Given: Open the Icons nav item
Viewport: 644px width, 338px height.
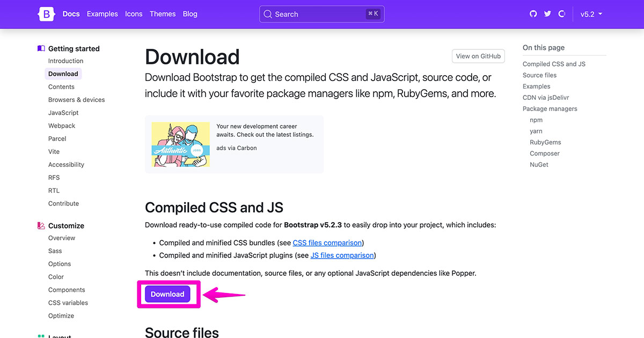Looking at the screenshot, I should 134,14.
